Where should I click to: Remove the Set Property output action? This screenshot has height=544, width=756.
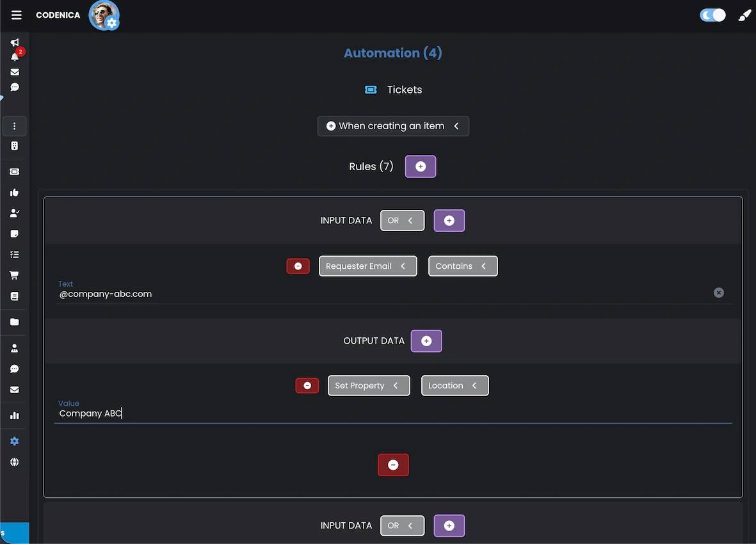pyautogui.click(x=307, y=385)
